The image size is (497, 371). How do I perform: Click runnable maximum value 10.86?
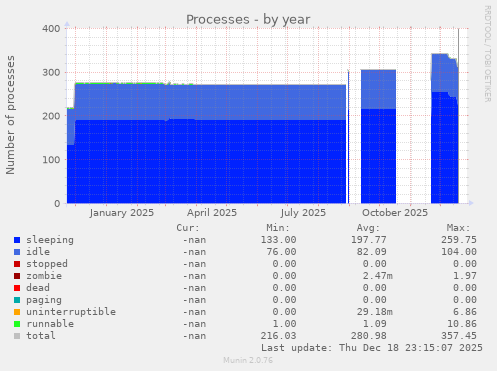462,324
